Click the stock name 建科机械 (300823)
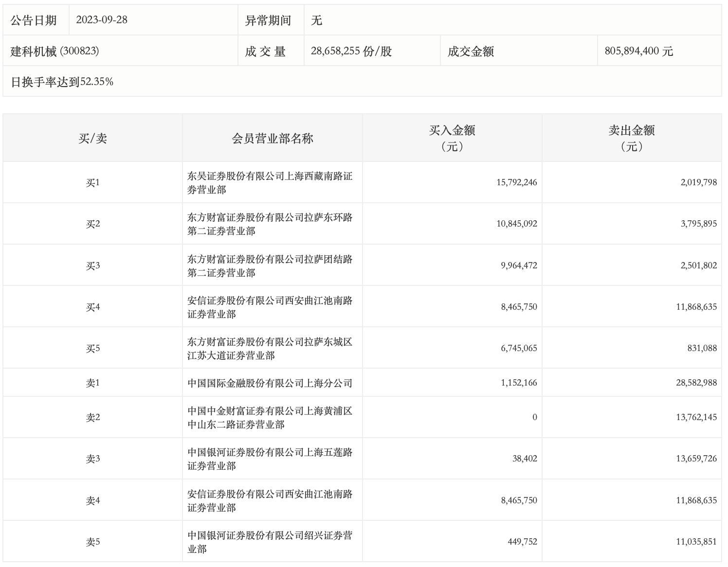728x567 pixels. (55, 51)
